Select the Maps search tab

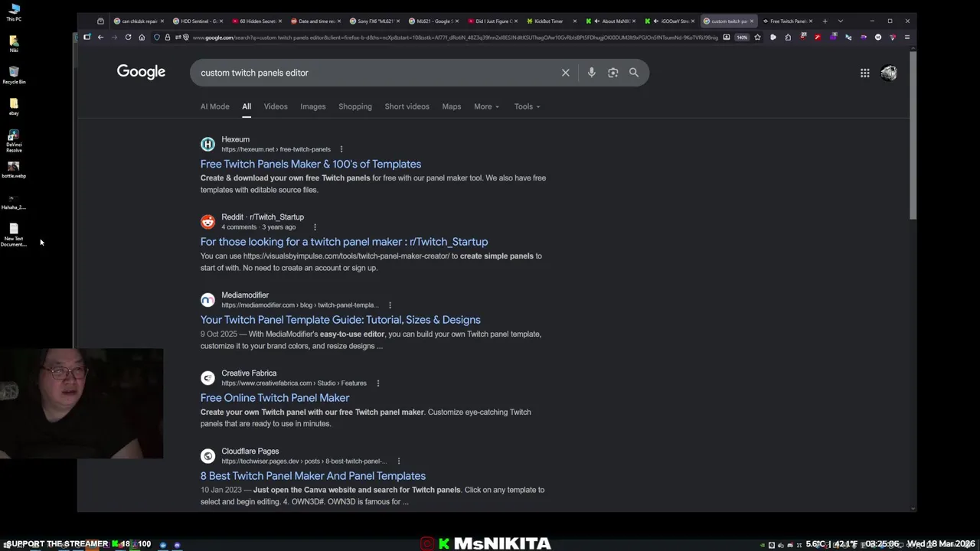click(451, 106)
